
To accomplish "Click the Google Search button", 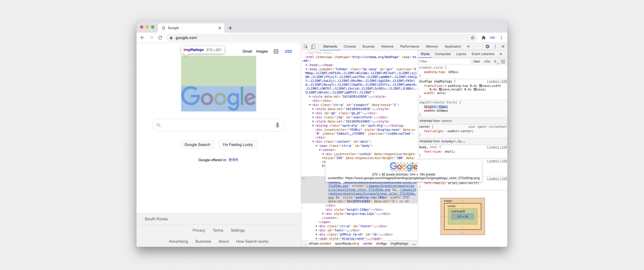I will coord(197,145).
